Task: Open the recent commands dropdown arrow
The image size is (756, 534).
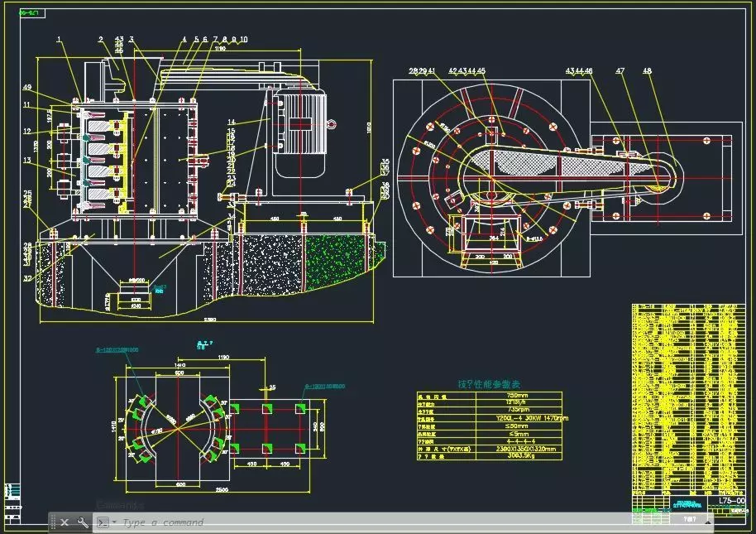Action: coord(114,522)
